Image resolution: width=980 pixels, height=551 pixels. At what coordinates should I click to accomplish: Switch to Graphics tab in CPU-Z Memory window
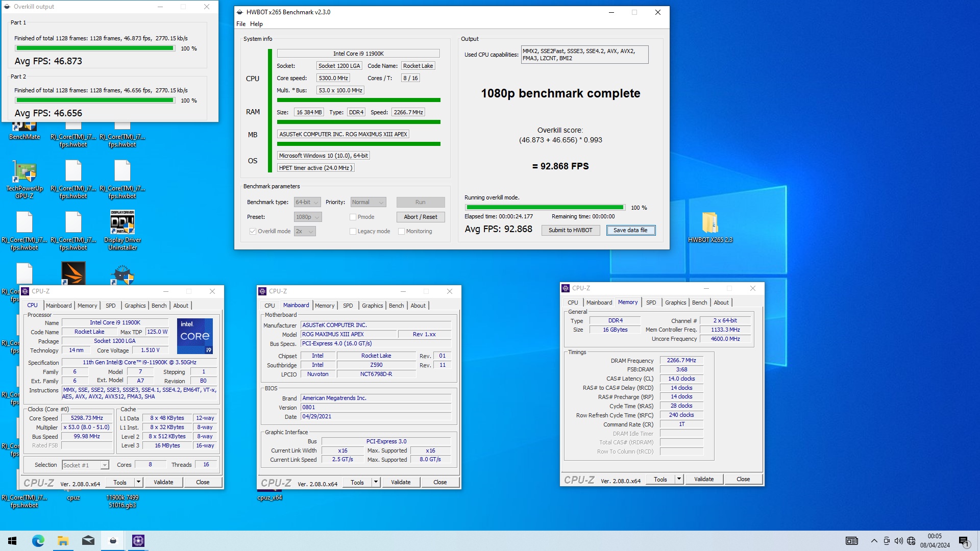676,303
